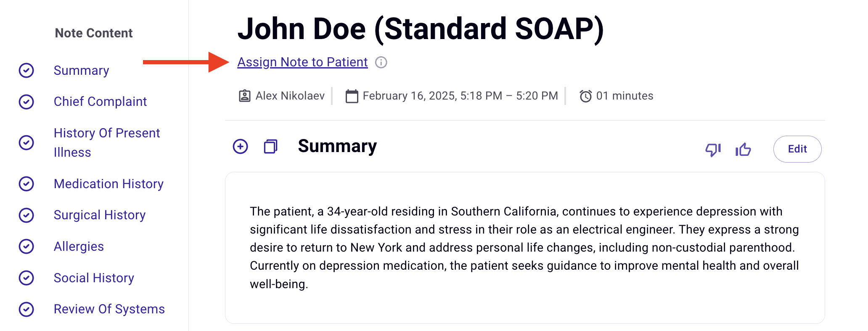Click inside the Summary text box
Screen dimensions: 868x331
tap(525, 248)
